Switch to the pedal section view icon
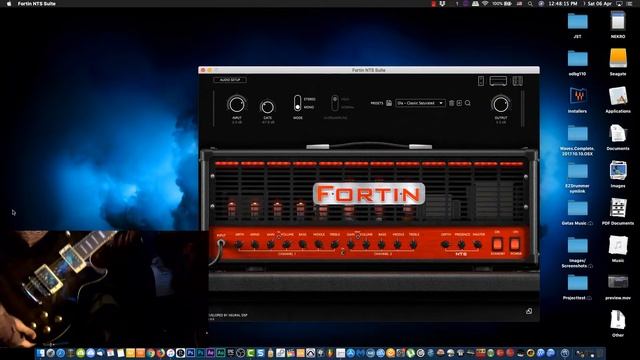Viewport: 640px width, 360px height. click(481, 81)
